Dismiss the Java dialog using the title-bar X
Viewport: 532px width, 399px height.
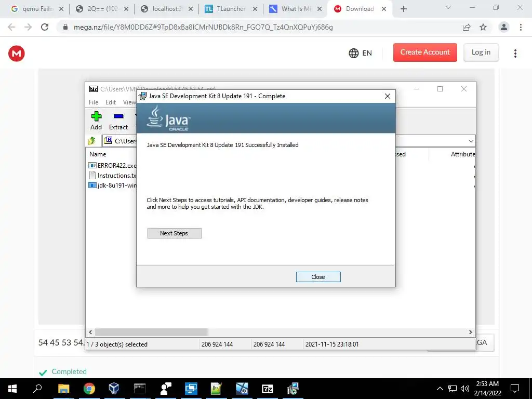tap(387, 96)
